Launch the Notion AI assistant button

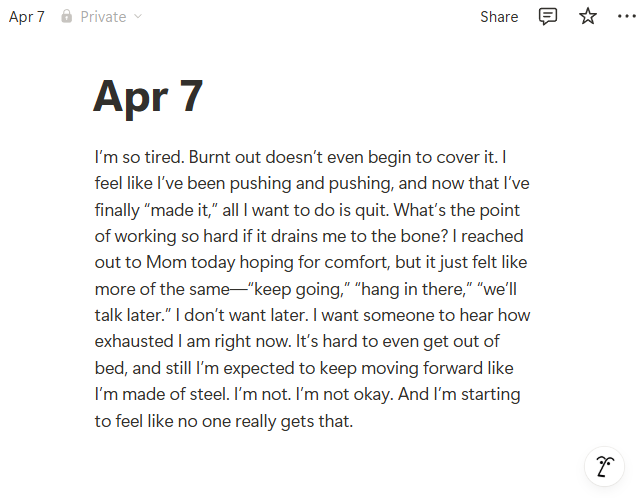click(x=604, y=466)
